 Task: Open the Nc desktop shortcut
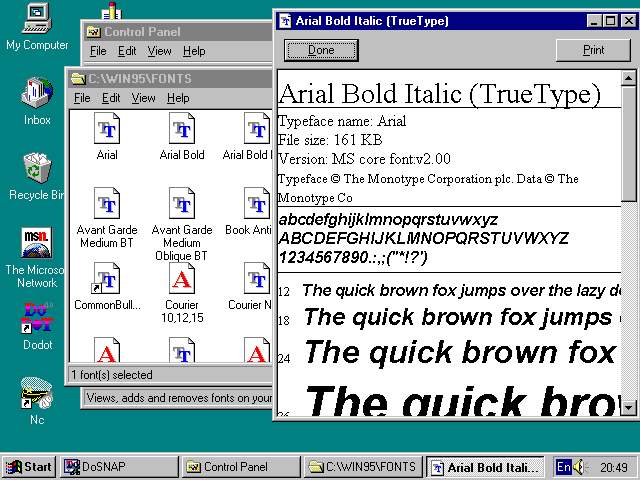click(x=37, y=393)
